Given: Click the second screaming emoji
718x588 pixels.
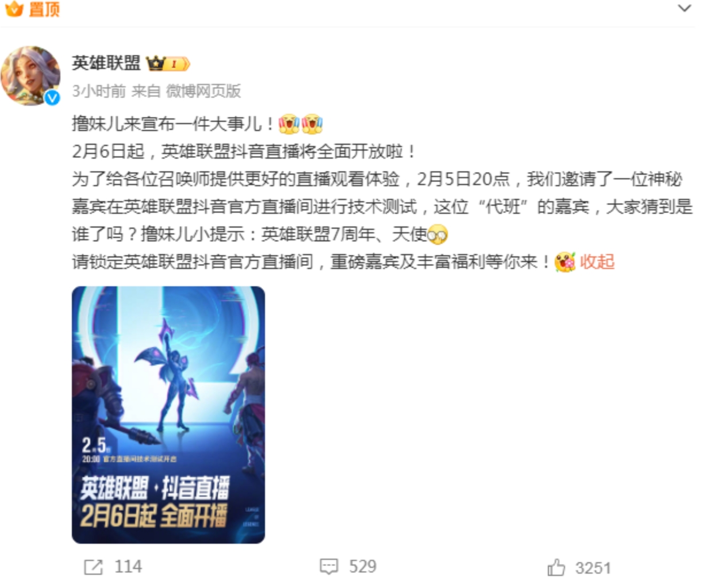Looking at the screenshot, I should (312, 124).
